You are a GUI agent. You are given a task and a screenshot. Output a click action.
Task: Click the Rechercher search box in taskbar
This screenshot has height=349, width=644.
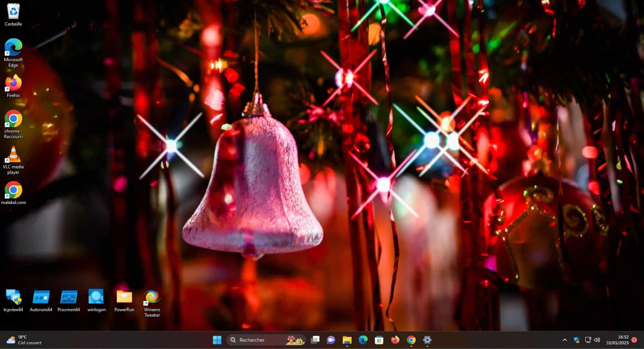266,340
